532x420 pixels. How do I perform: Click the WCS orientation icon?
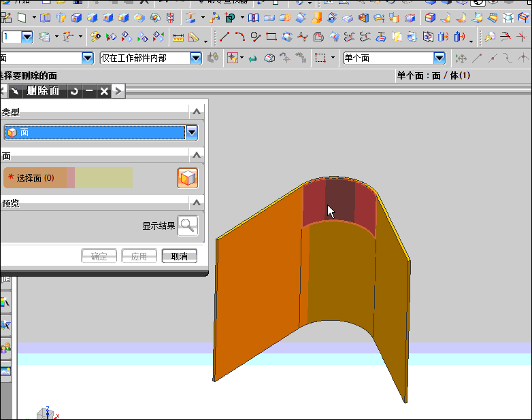point(68,37)
